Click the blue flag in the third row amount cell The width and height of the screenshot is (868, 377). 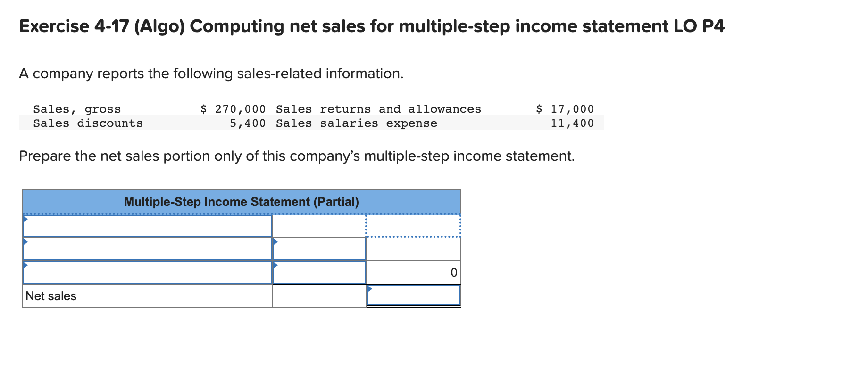pyautogui.click(x=275, y=265)
